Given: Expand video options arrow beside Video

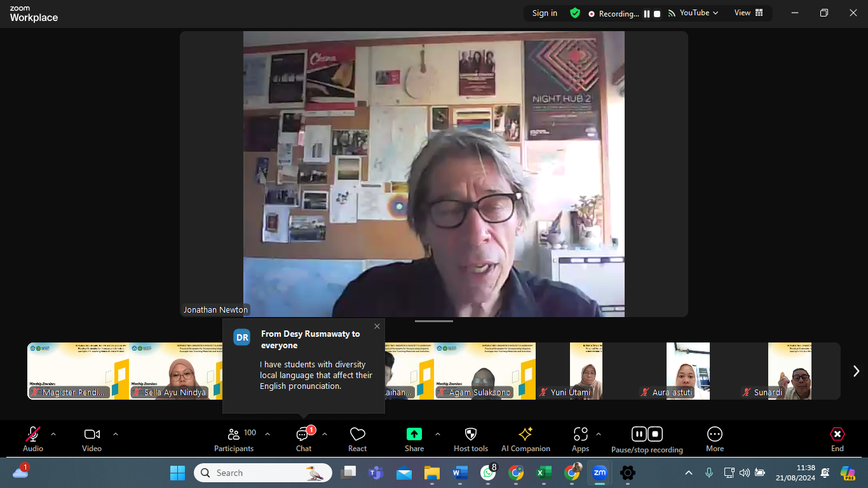Looking at the screenshot, I should tap(116, 434).
